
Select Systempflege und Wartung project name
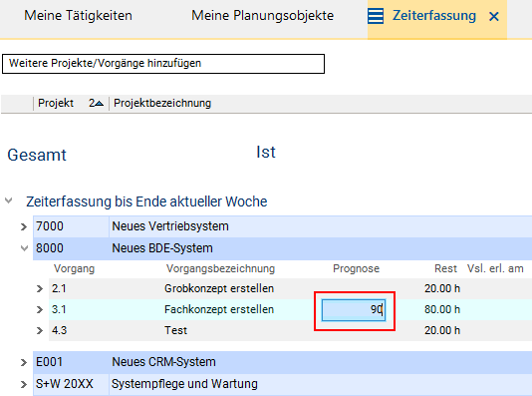[185, 384]
